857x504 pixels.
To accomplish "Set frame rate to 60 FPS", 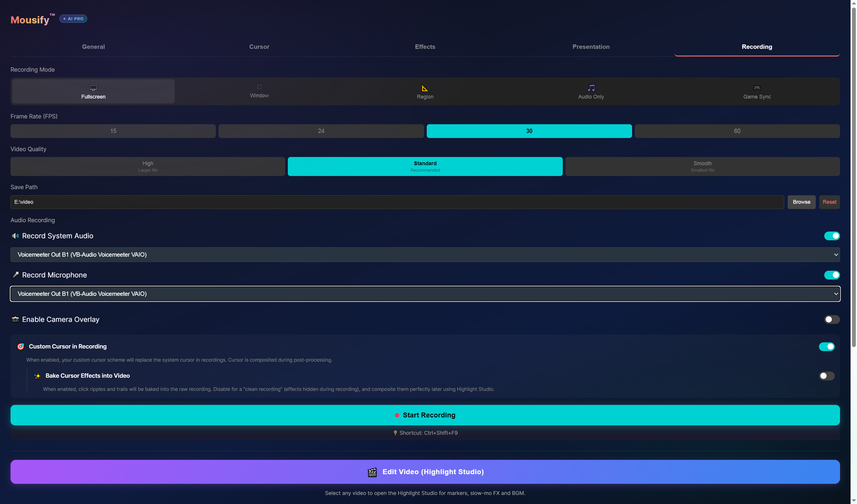I will [737, 131].
